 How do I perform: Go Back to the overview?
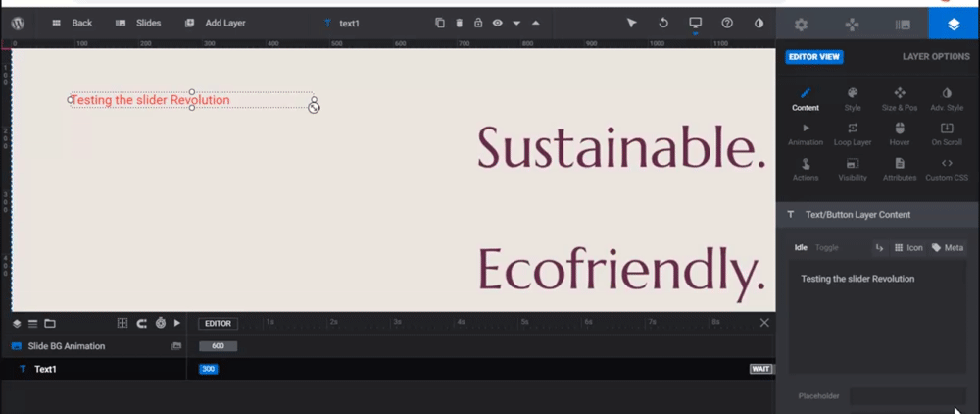[x=73, y=24]
